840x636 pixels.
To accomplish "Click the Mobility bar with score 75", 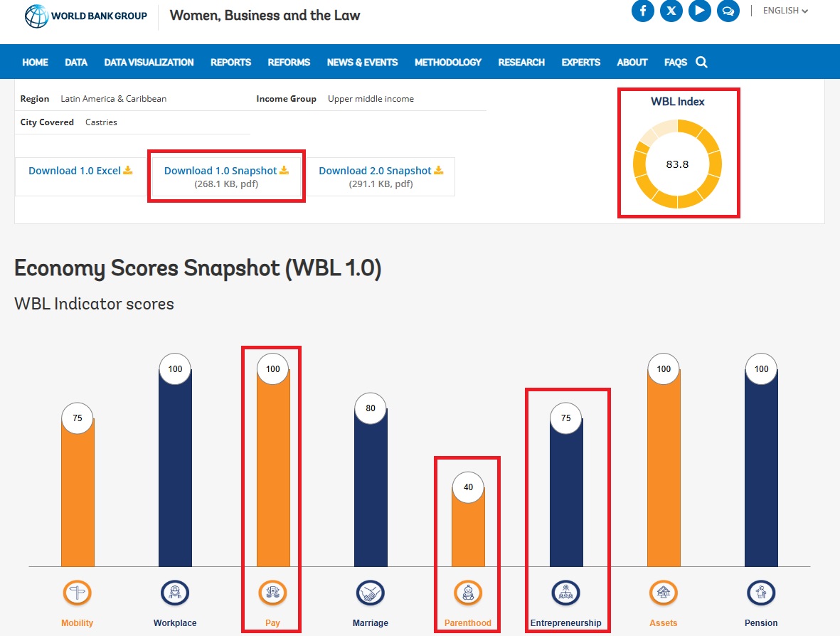I will pyautogui.click(x=78, y=492).
